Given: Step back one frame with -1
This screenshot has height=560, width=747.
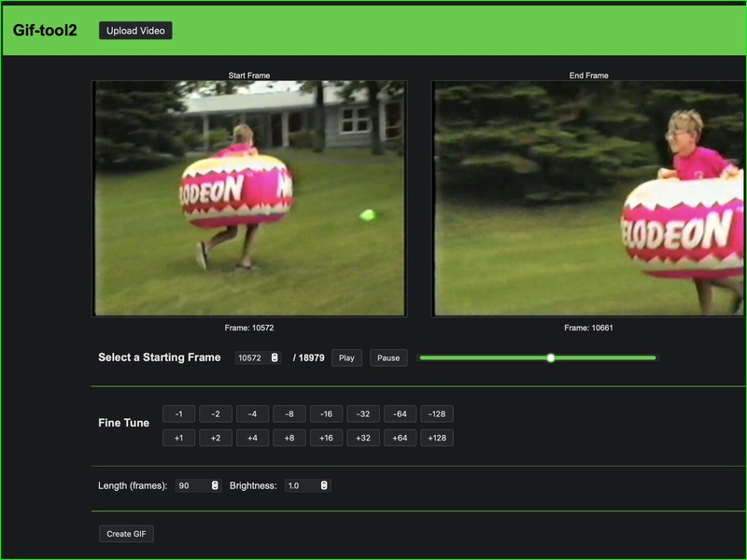Looking at the screenshot, I should [x=178, y=413].
